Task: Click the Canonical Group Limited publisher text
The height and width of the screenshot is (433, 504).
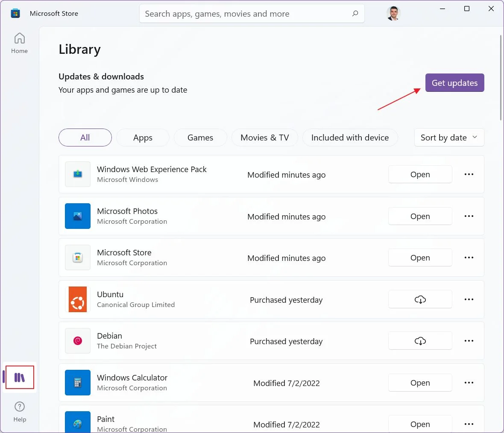Action: tap(136, 305)
